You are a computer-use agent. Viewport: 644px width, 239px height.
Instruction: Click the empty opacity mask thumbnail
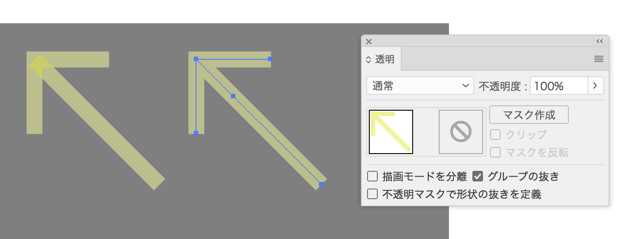click(x=460, y=132)
